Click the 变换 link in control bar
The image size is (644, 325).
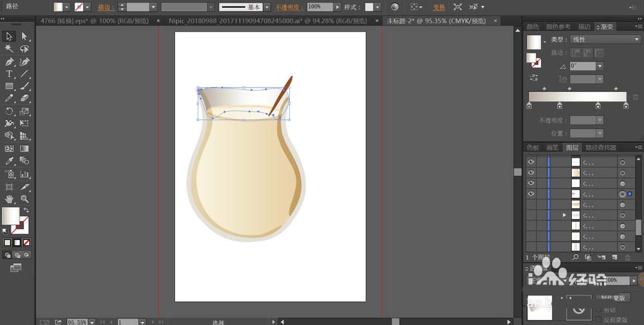point(439,7)
